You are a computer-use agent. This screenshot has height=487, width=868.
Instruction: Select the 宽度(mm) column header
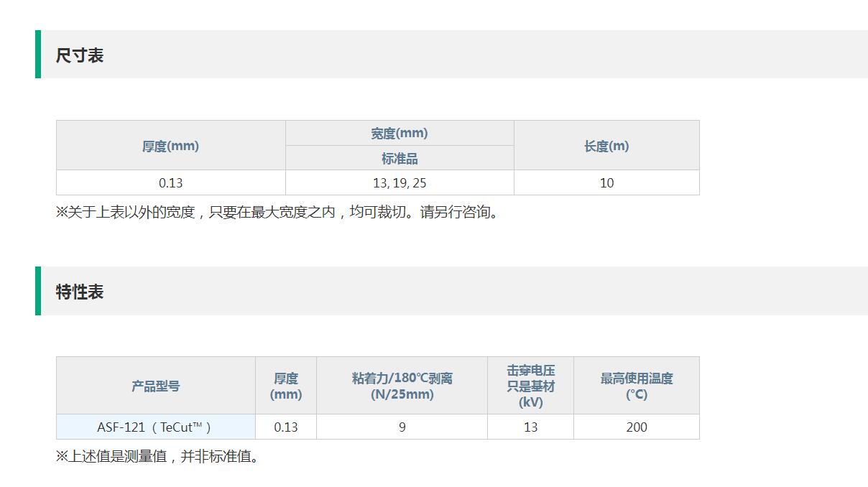tap(400, 133)
